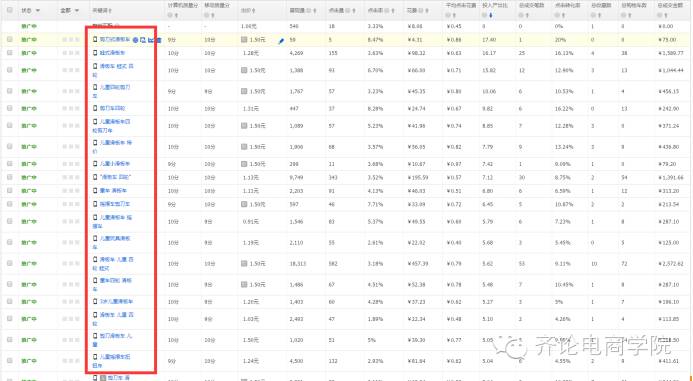693x381 pixels.
Task: Click the 1.31元 bid value
Action: 251,108
